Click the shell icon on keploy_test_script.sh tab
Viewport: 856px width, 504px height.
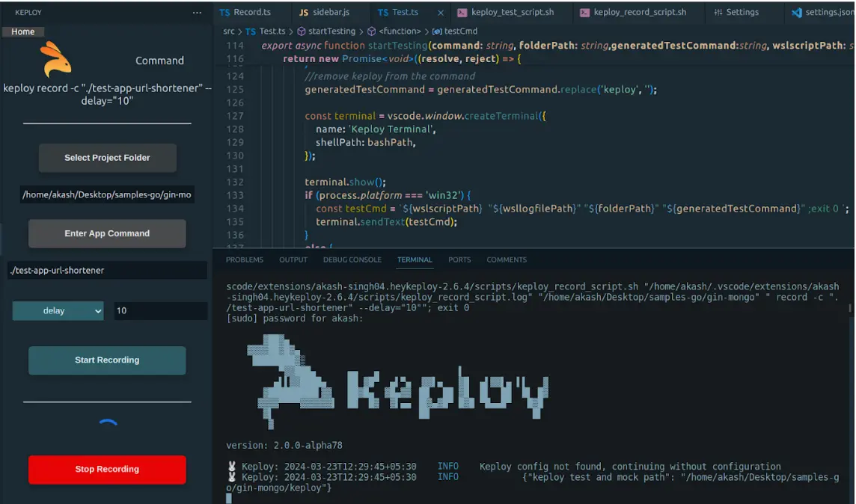pos(462,13)
